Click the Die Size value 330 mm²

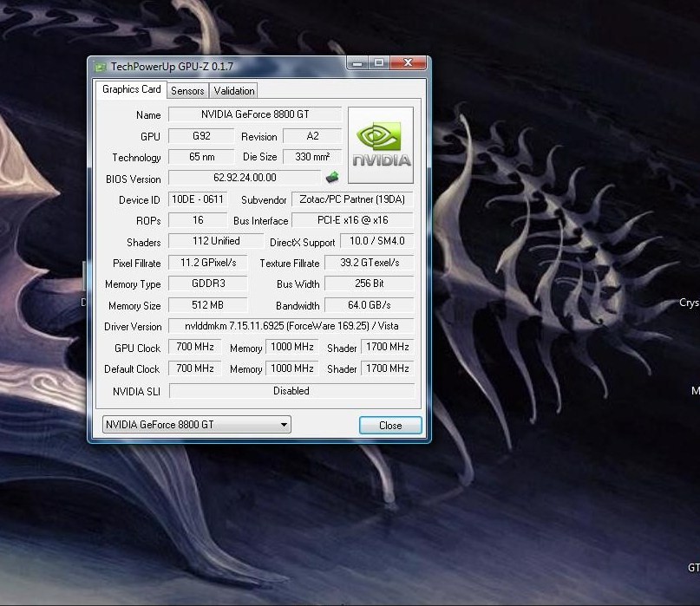point(312,157)
